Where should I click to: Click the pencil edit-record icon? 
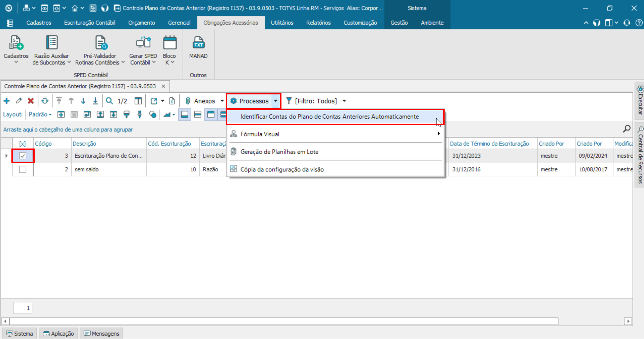click(x=19, y=101)
